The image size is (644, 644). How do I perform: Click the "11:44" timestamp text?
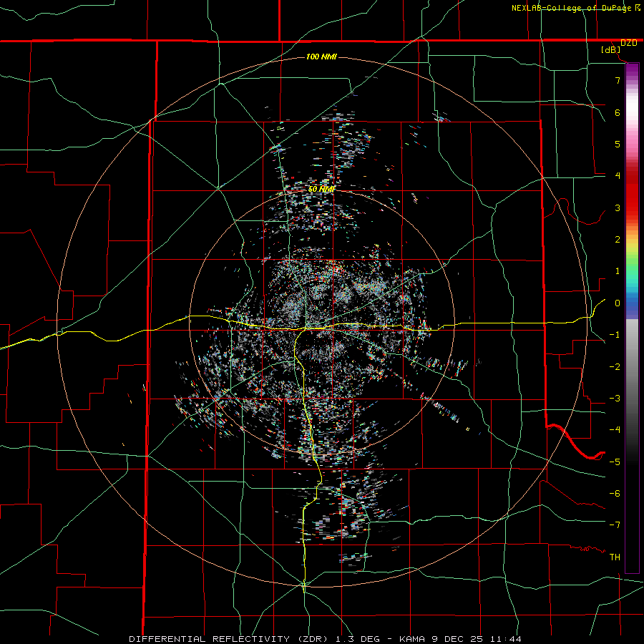505,639
